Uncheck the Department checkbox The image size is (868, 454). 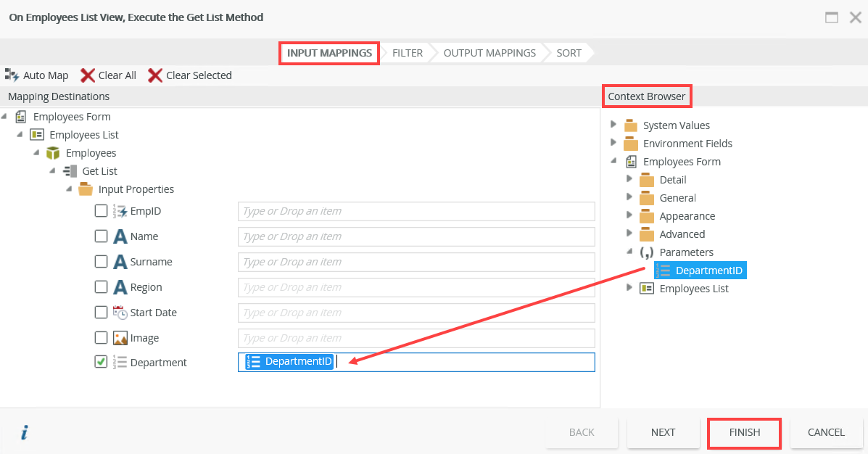102,362
